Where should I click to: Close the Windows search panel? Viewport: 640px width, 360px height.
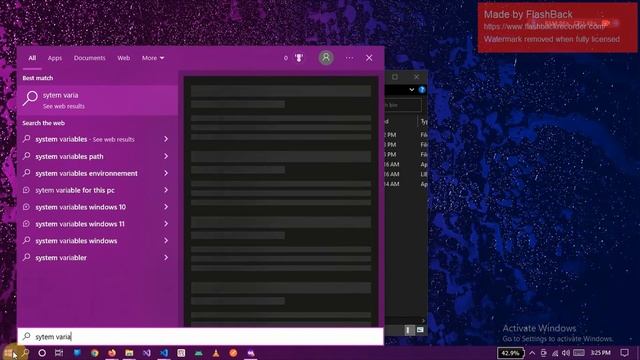(369, 58)
